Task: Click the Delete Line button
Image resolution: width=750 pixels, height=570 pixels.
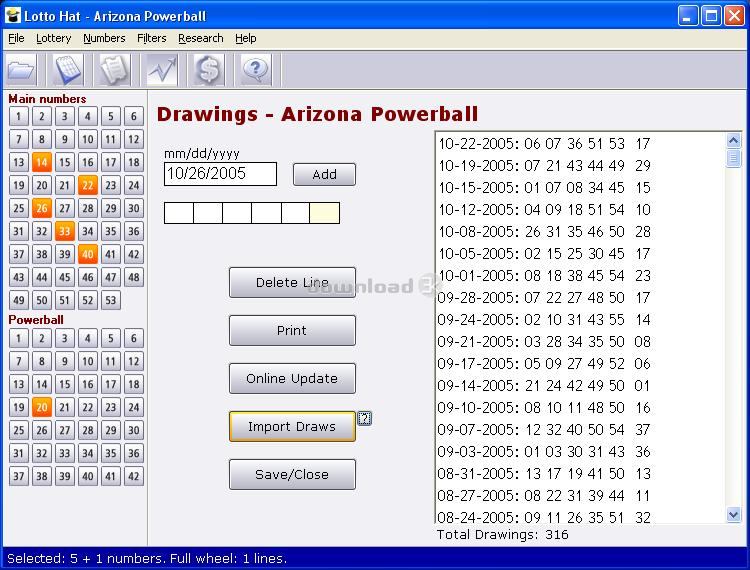Action: coord(292,283)
